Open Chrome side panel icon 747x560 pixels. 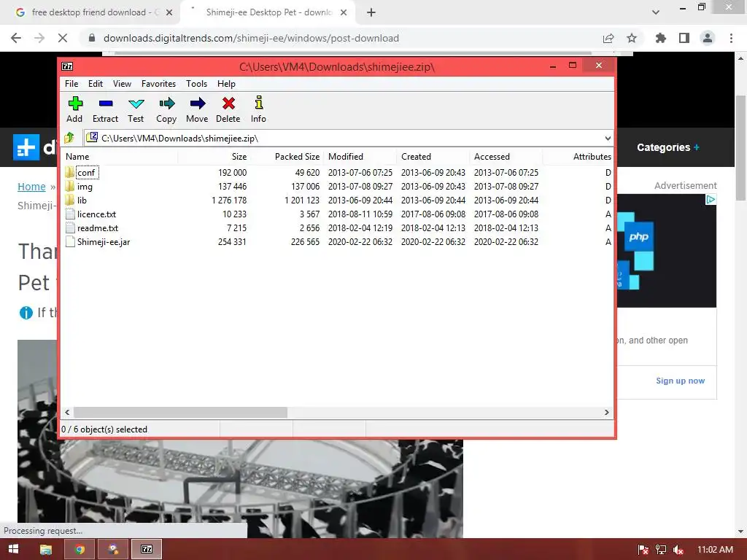coord(684,38)
